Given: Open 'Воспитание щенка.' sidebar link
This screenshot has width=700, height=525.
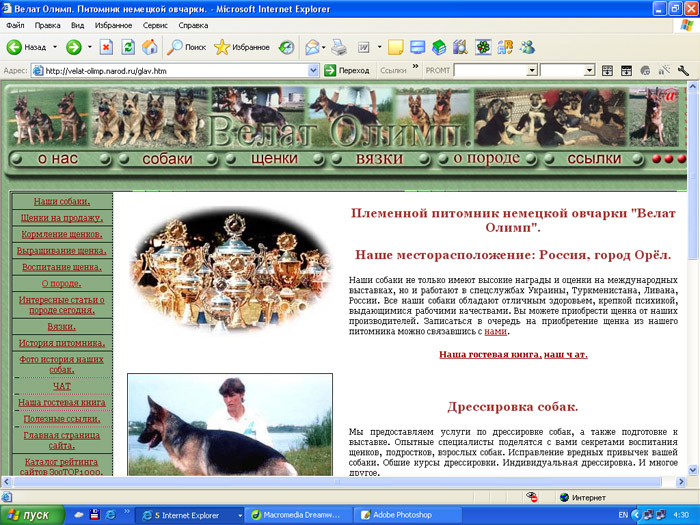Looking at the screenshot, I should pyautogui.click(x=62, y=267).
